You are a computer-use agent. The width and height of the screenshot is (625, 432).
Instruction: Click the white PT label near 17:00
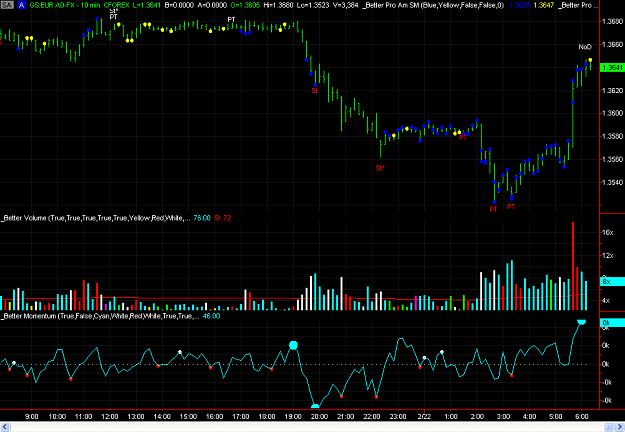pyautogui.click(x=231, y=20)
